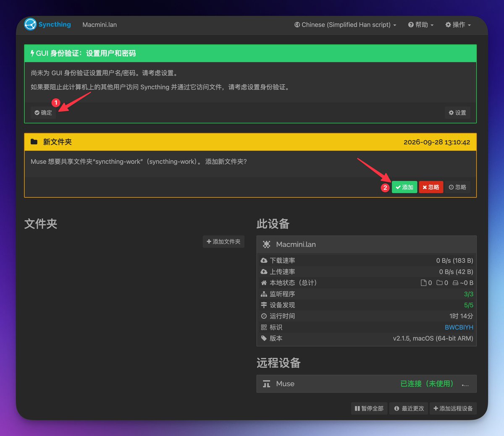This screenshot has height=436, width=504.
Task: Expand the Macmini.lan device panel header
Action: (x=366, y=244)
